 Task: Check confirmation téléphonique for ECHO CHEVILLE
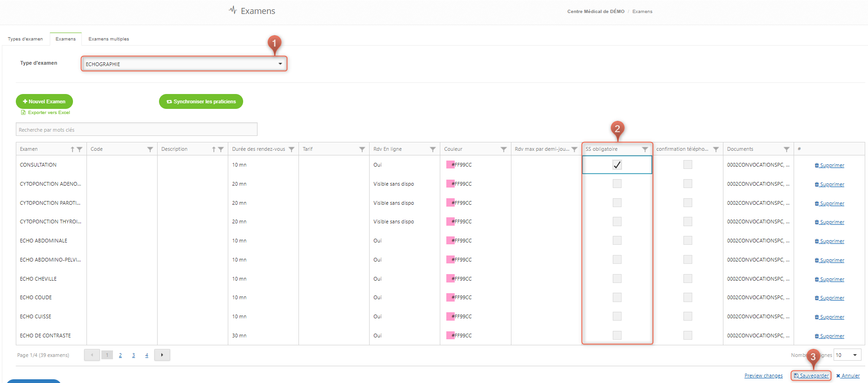click(x=688, y=279)
